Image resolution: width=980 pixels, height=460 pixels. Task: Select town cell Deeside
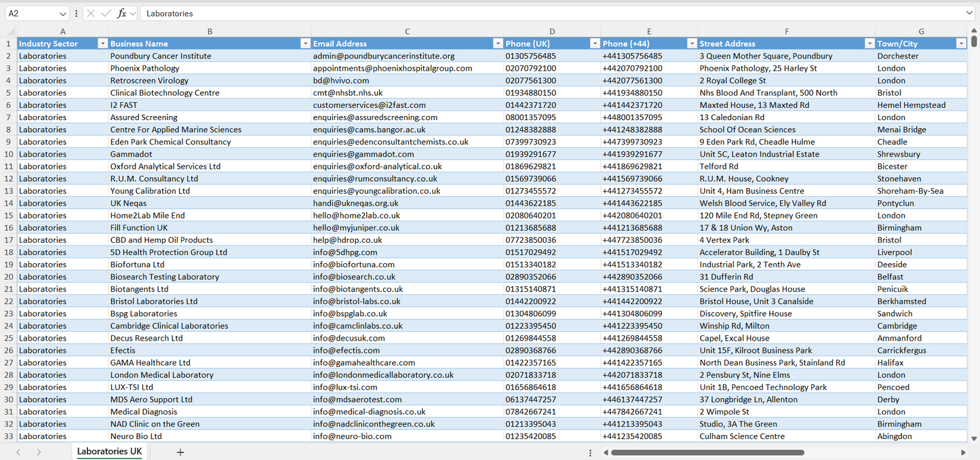tap(921, 265)
